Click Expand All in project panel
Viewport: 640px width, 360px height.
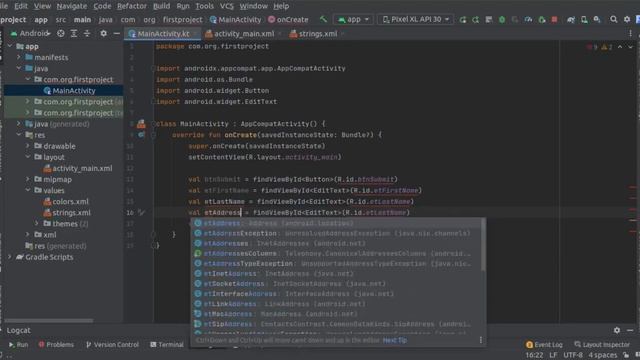coord(74,33)
